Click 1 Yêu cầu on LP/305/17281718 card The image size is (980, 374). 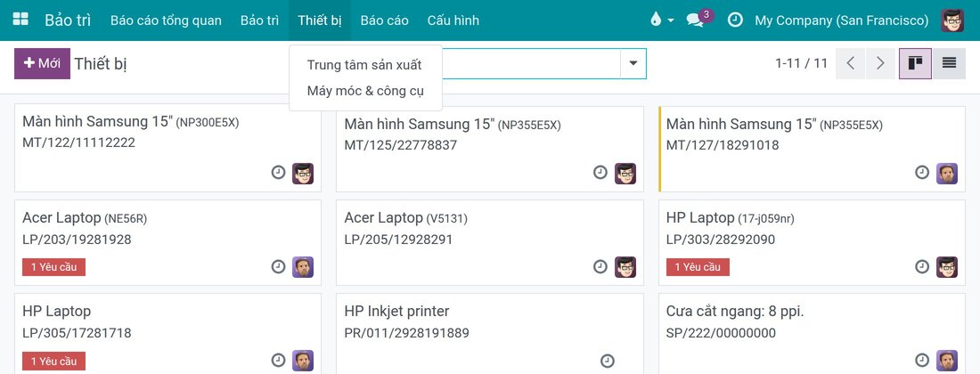(53, 361)
